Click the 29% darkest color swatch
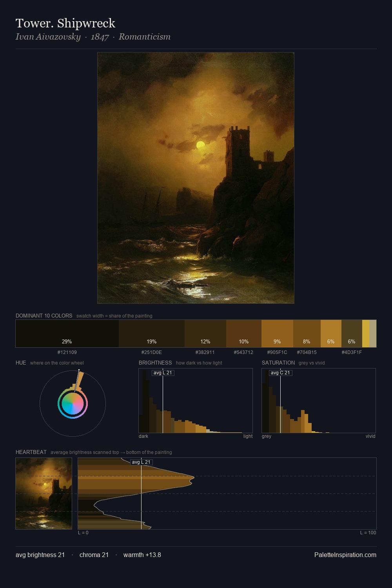Screen dimensions: 392x588 67,334
